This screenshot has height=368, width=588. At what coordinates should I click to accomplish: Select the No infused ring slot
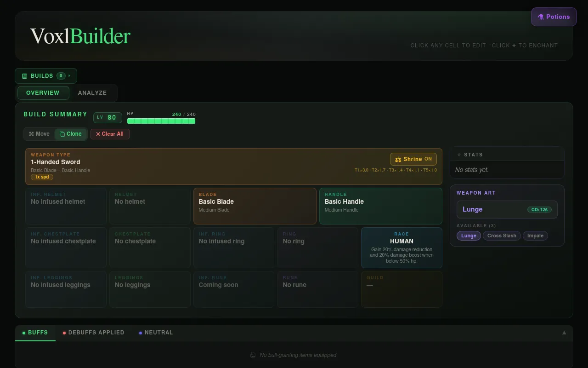click(234, 247)
